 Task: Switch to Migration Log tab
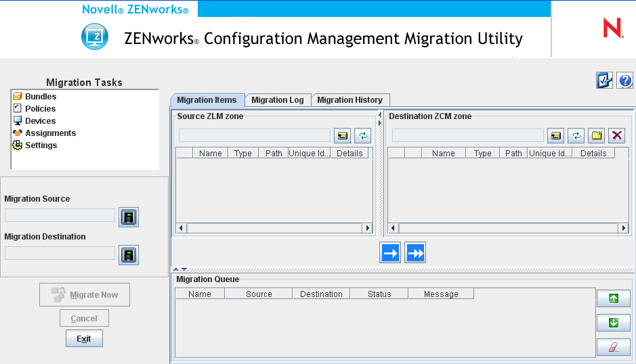278,100
